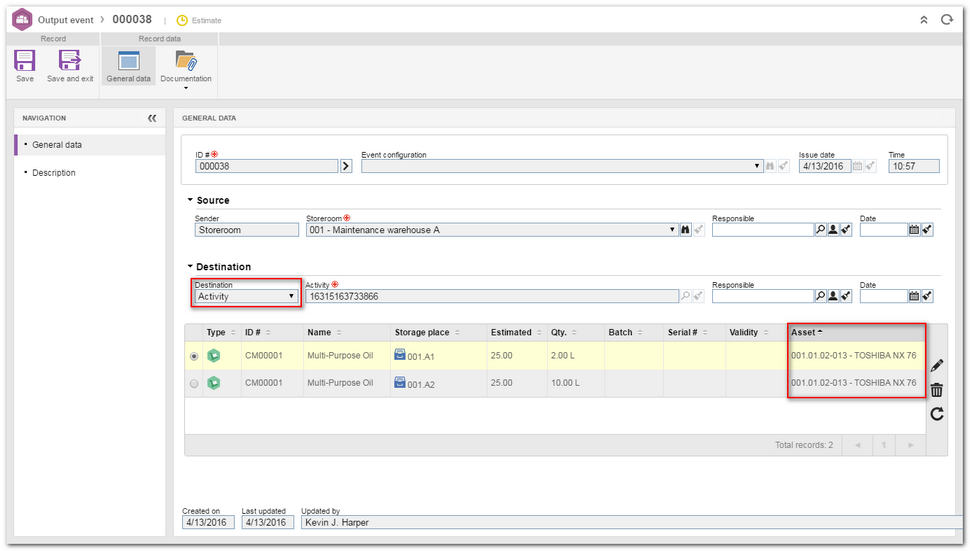The height and width of the screenshot is (551, 970).
Task: Open calendar icon next to Issue date
Action: coord(857,166)
